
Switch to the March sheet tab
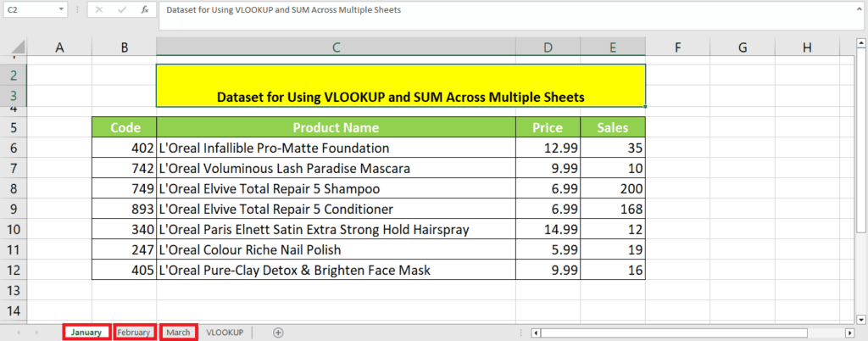click(178, 333)
